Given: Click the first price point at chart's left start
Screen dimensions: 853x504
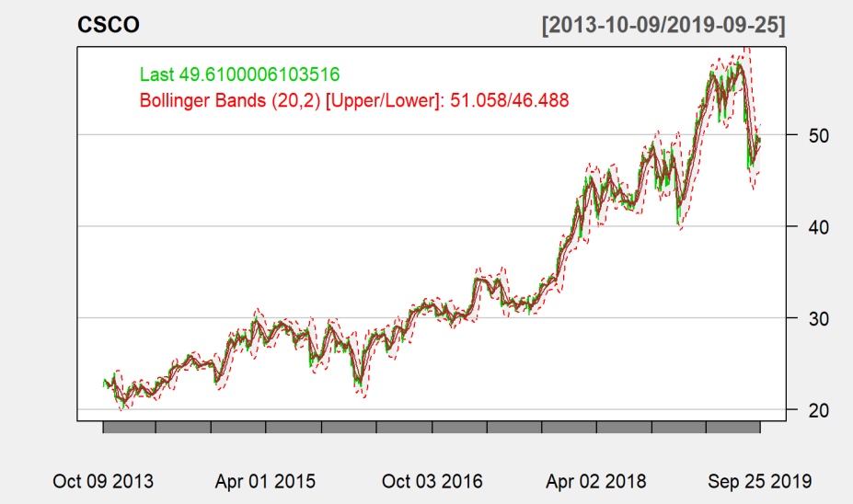Looking at the screenshot, I should click(x=103, y=382).
